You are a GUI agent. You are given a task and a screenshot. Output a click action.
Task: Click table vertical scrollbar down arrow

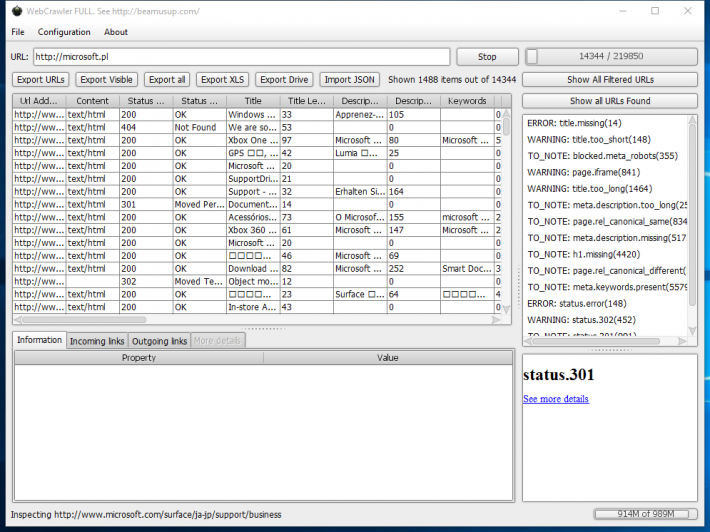tap(506, 309)
